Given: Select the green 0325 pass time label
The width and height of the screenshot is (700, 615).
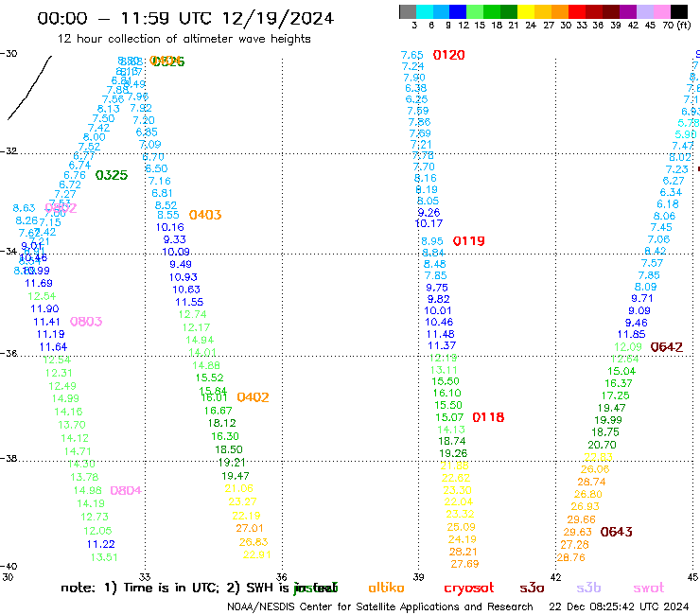Looking at the screenshot, I should click(x=112, y=175).
